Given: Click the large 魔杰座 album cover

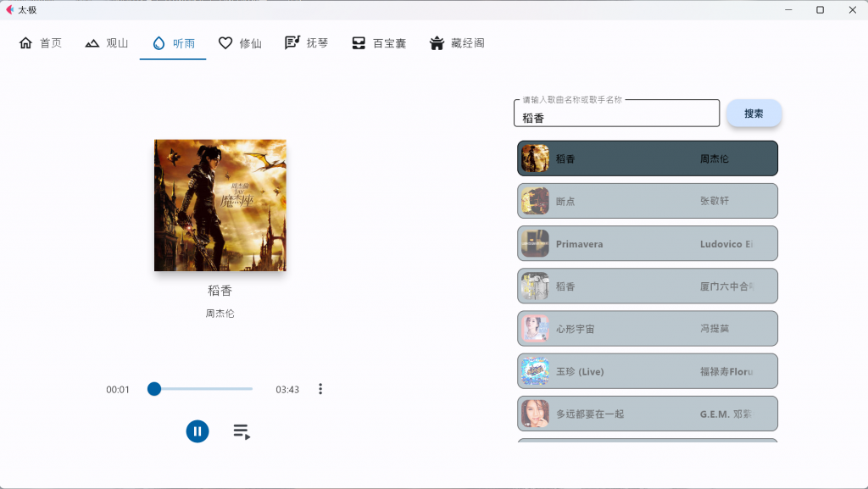Looking at the screenshot, I should pos(220,205).
